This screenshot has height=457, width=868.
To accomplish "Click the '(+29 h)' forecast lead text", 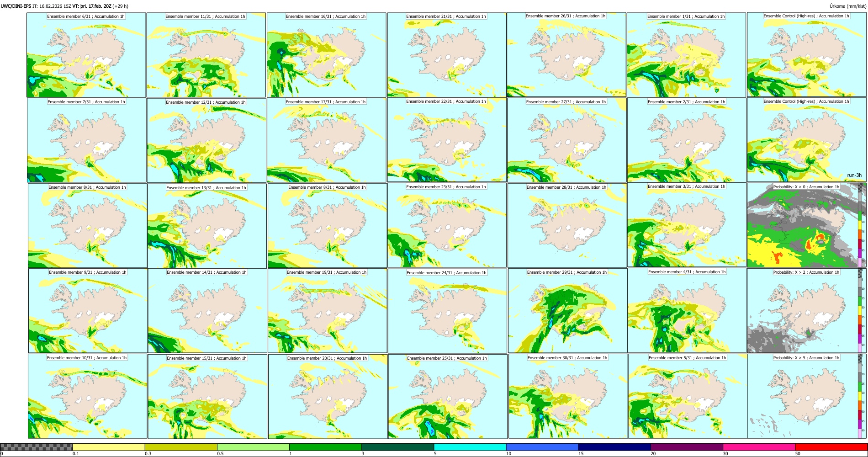I will pyautogui.click(x=121, y=6).
